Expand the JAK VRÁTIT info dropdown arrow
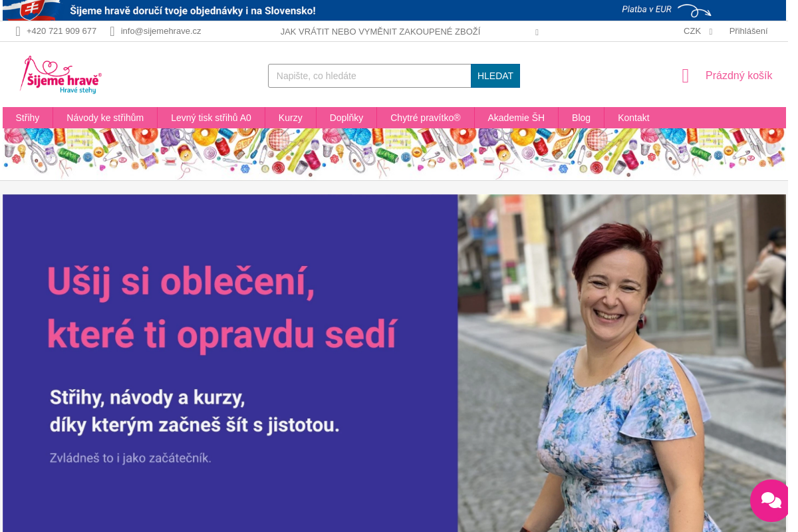This screenshot has width=798, height=532. 537,32
